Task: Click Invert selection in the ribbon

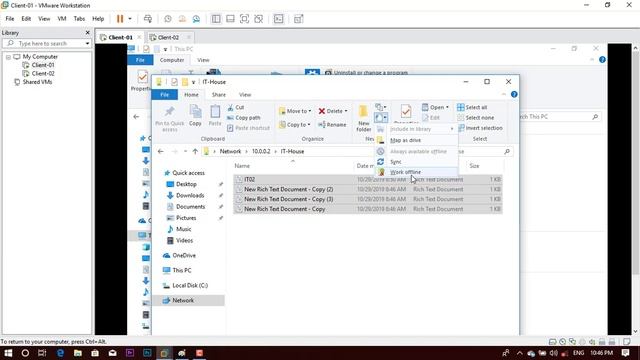Action: (480, 128)
